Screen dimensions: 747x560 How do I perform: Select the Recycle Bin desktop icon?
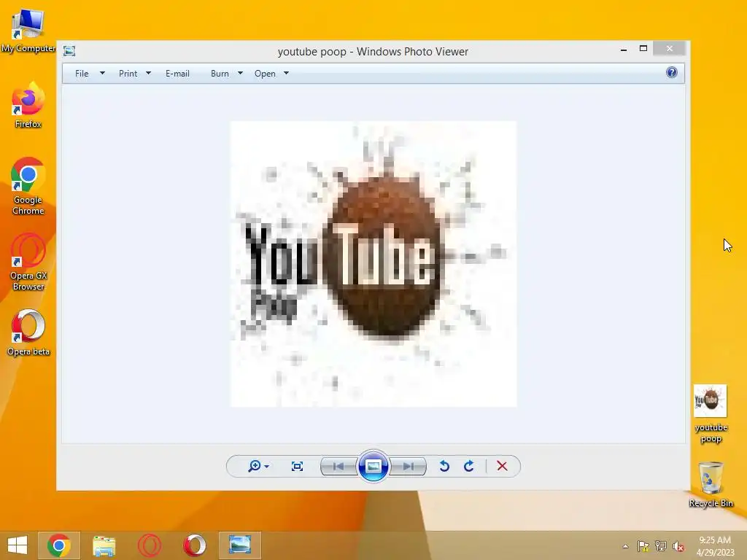tap(711, 484)
